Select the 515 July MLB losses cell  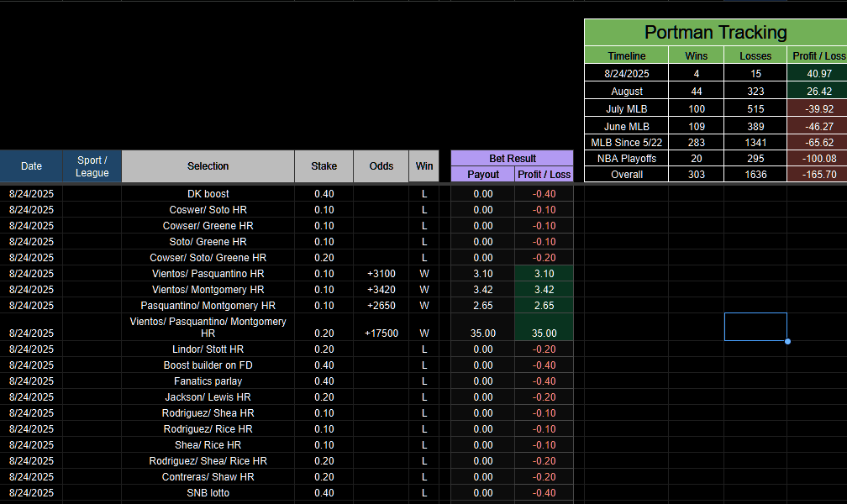click(x=755, y=108)
